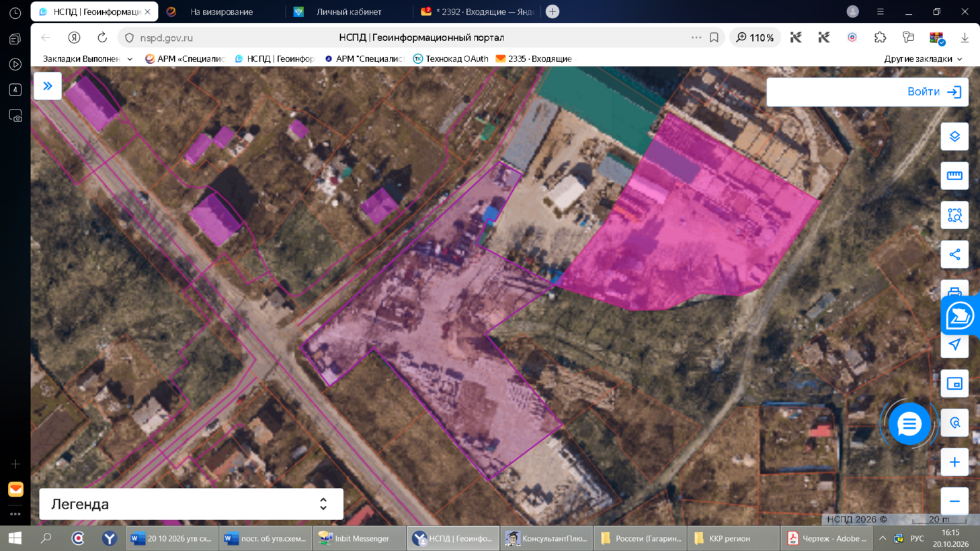Open the Windows Start menu
The image size is (980, 551).
(15, 538)
